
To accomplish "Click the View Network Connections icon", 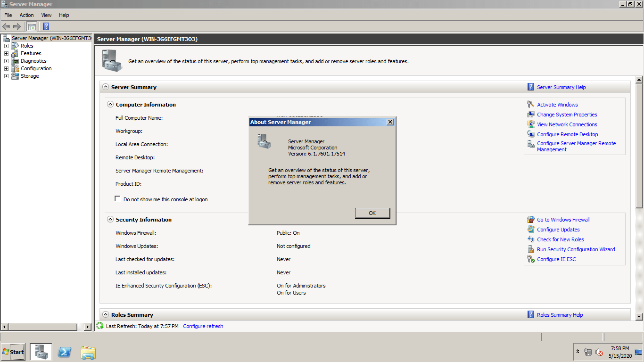I will 531,124.
